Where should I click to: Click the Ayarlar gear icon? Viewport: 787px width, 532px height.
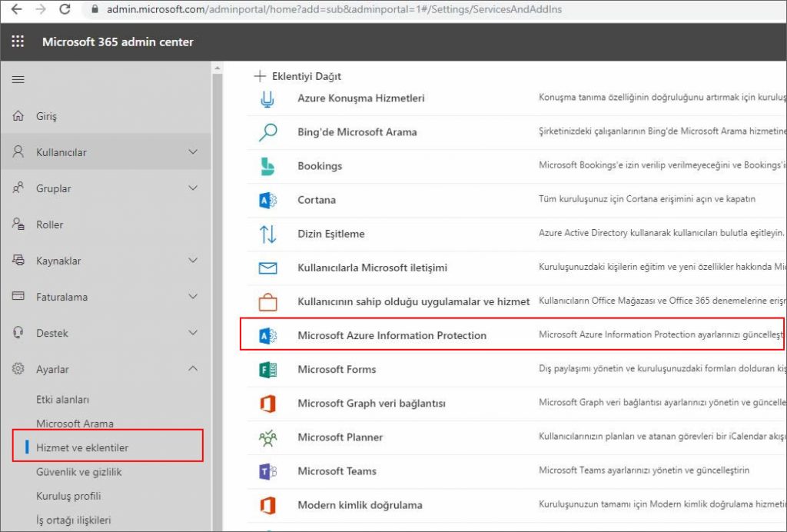pos(18,369)
